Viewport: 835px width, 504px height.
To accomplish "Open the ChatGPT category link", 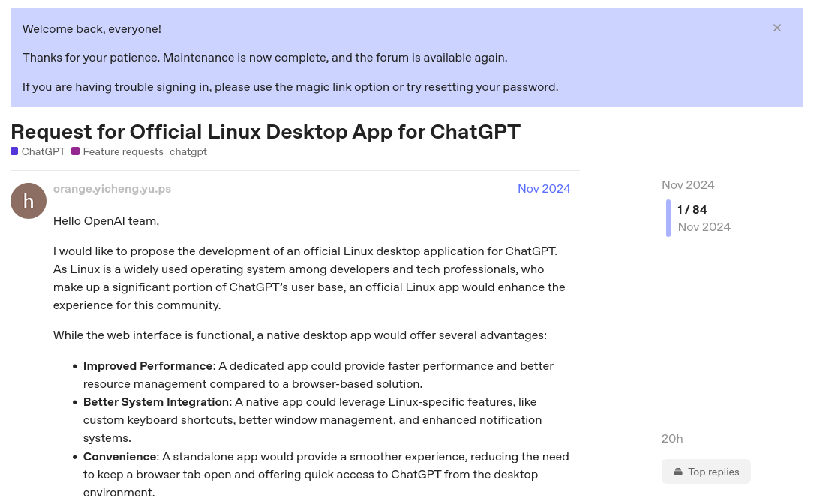I will (38, 151).
